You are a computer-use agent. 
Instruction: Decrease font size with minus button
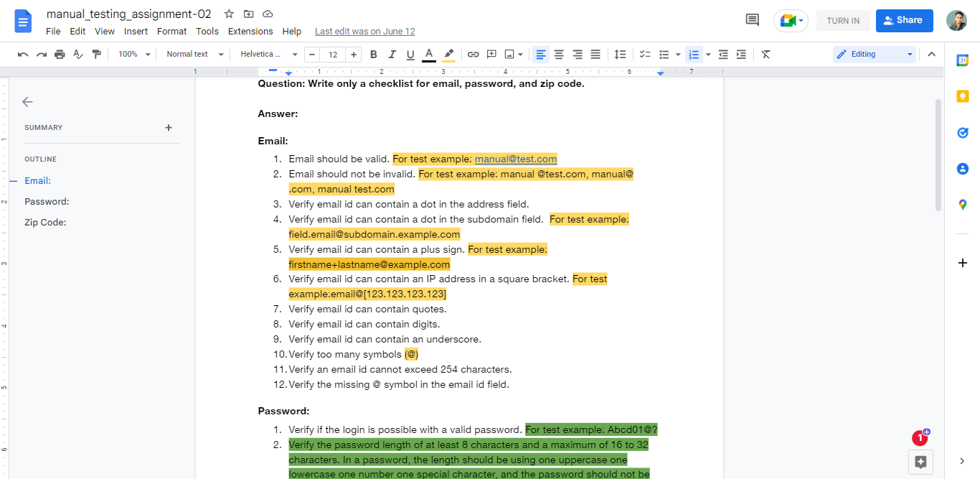coord(312,55)
